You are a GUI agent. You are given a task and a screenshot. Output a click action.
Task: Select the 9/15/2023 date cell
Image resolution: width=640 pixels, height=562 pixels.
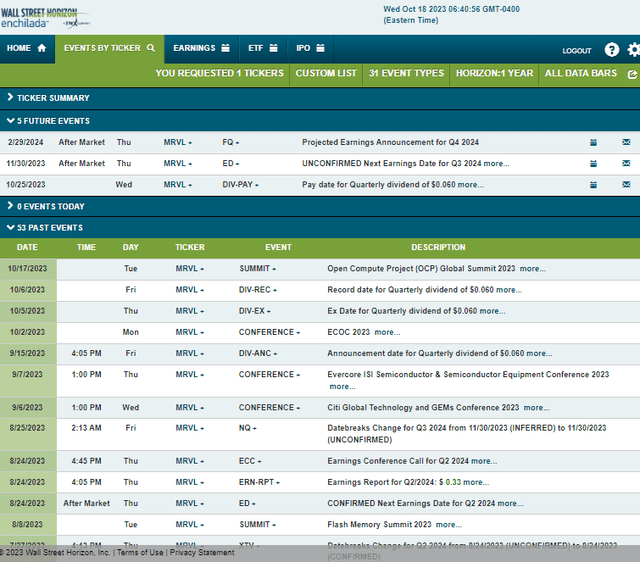click(x=27, y=353)
